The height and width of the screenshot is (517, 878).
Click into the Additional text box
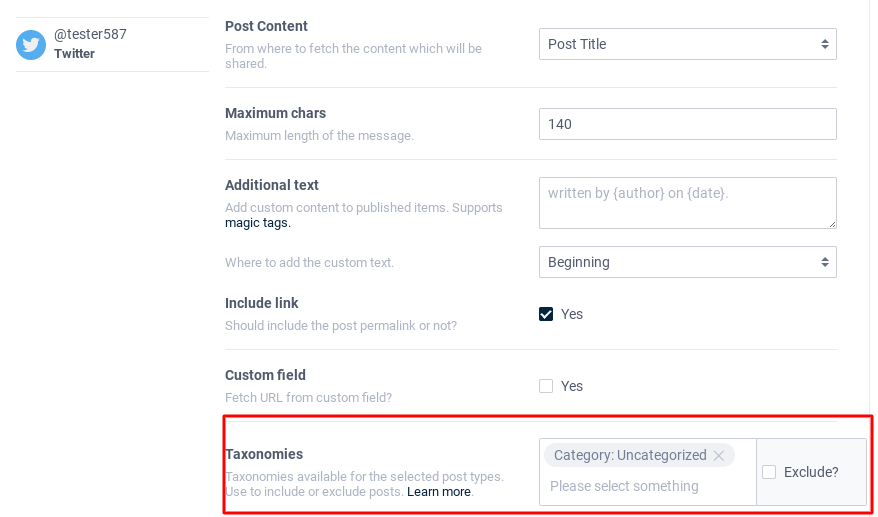click(687, 203)
